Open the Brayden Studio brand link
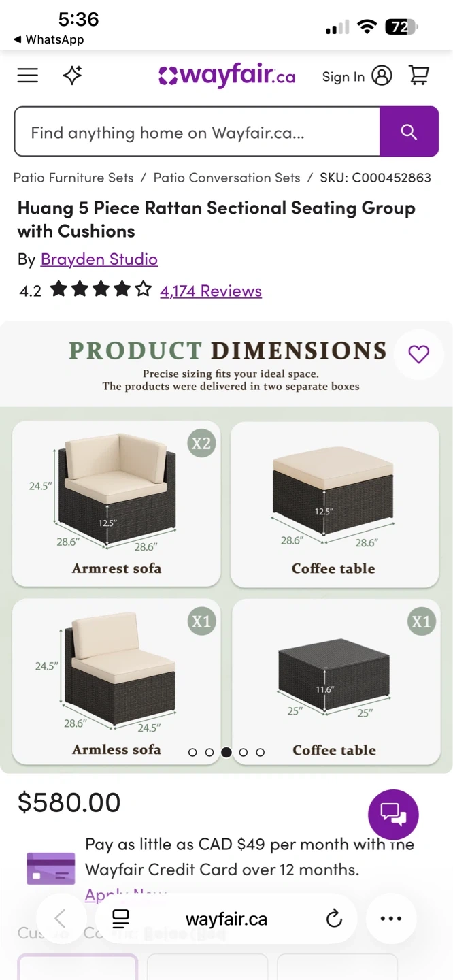Image resolution: width=453 pixels, height=980 pixels. pos(99,259)
